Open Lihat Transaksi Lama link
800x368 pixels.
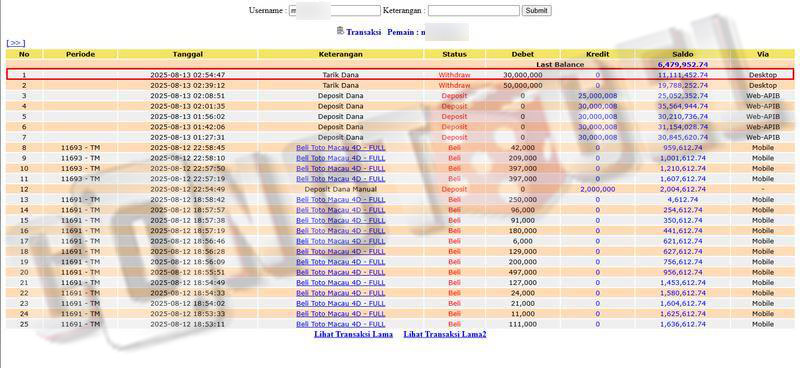tap(353, 334)
